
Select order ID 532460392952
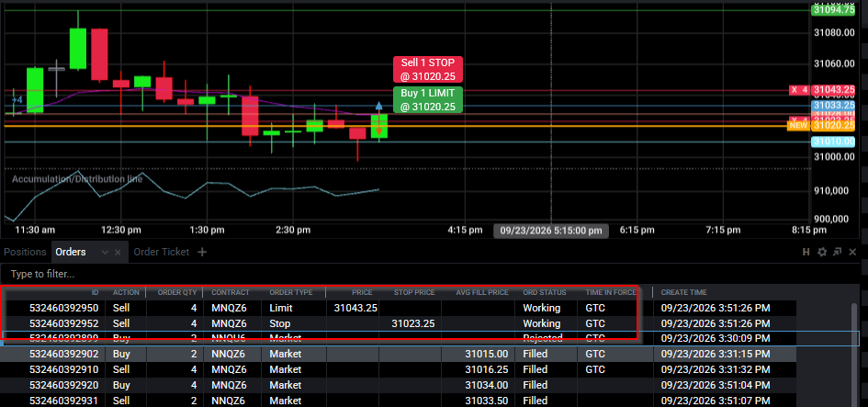point(63,323)
